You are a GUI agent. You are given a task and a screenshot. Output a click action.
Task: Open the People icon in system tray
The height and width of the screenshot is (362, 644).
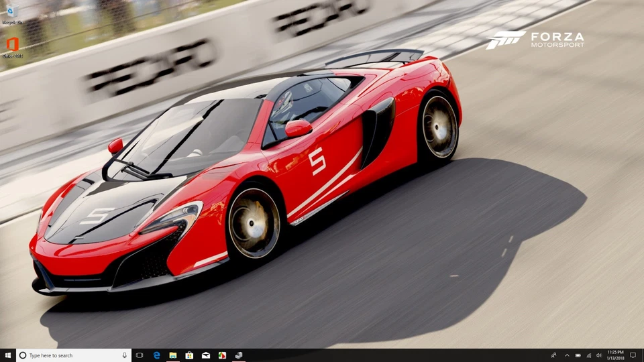[553, 355]
